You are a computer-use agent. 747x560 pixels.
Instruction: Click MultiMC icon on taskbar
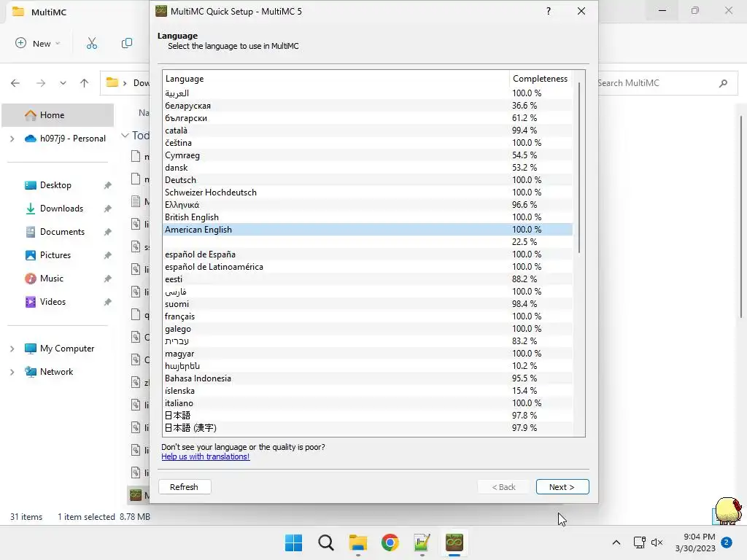[454, 542]
